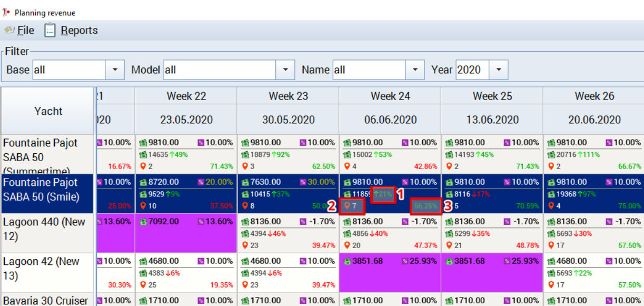Click the 23.05.2020 date header
Viewport: 644px width, 306px height.
point(186,120)
